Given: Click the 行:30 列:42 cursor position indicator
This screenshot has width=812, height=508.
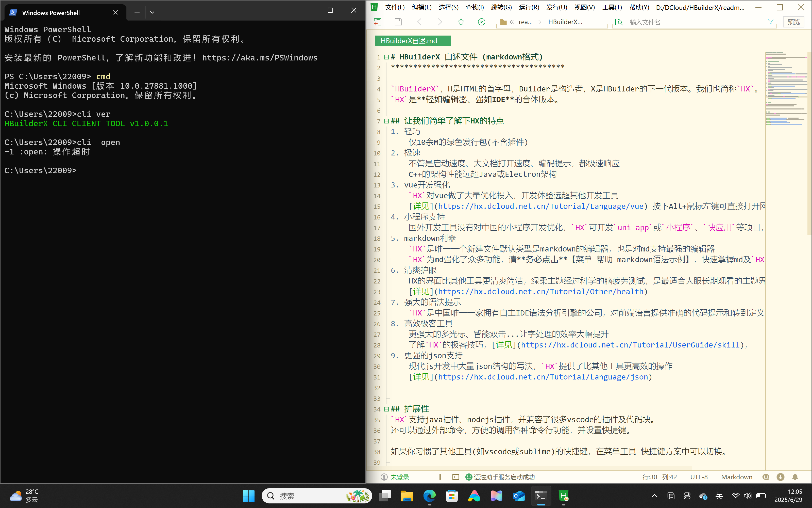Looking at the screenshot, I should pos(659,477).
